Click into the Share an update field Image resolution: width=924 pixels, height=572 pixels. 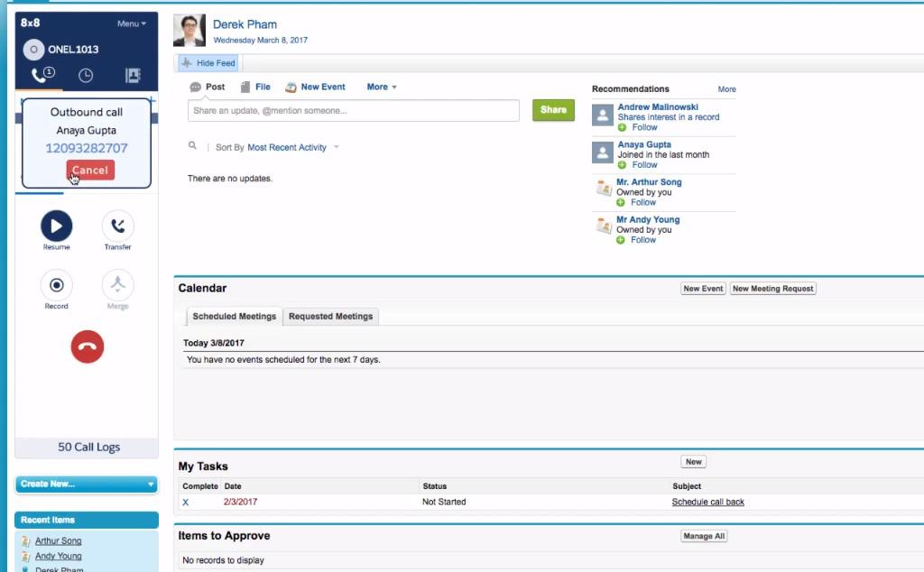pos(354,111)
